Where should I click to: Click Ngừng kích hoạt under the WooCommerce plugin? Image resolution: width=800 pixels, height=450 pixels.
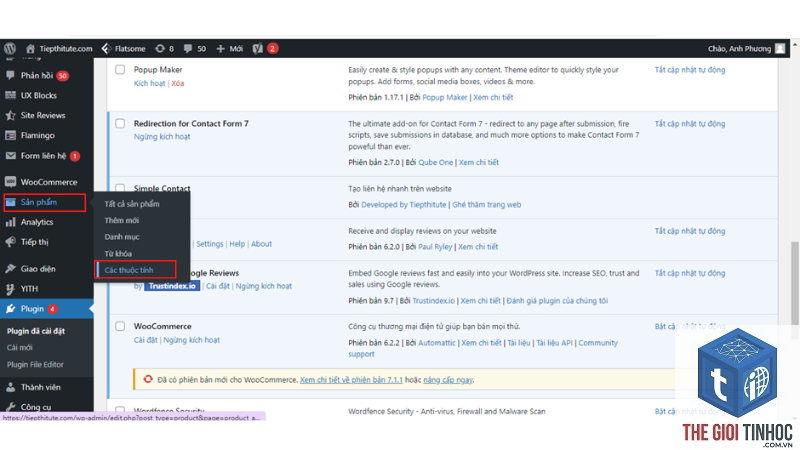point(191,340)
